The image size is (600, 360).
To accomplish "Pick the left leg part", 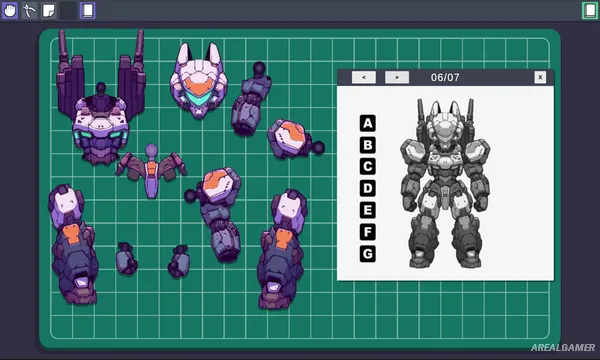I will point(73,245).
